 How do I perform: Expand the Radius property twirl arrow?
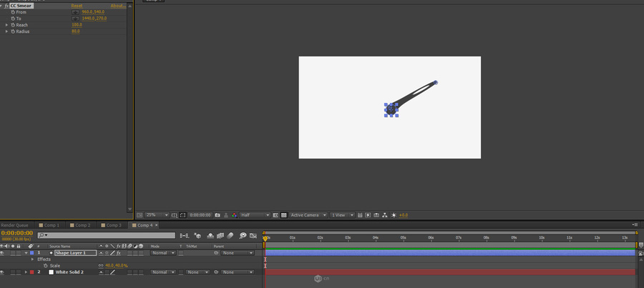click(x=7, y=31)
